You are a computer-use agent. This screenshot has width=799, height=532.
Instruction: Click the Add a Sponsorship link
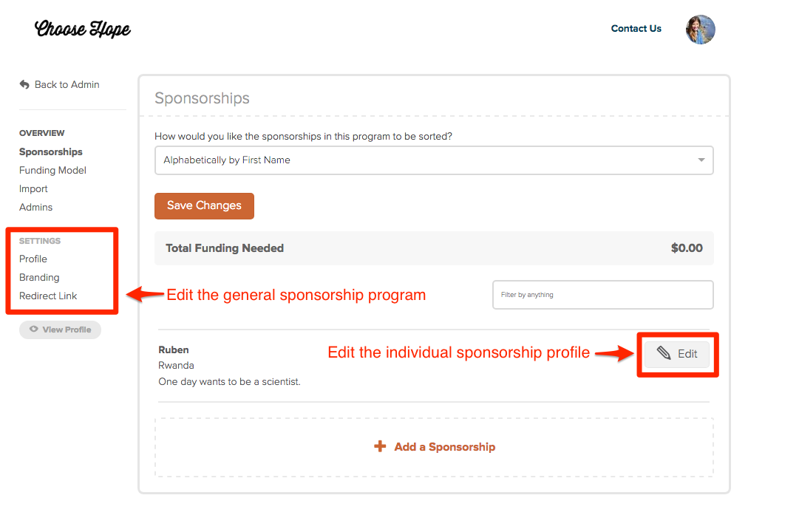point(444,447)
